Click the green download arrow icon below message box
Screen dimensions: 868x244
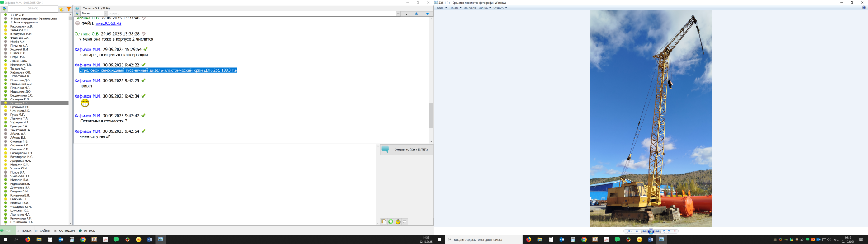click(391, 221)
